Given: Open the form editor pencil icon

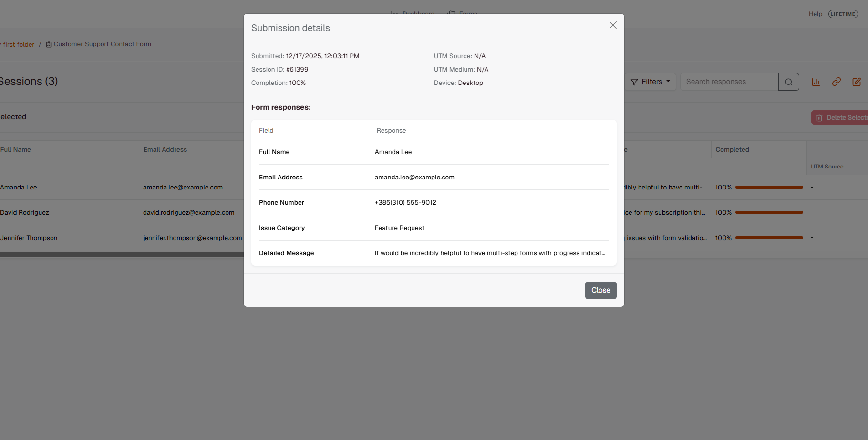Looking at the screenshot, I should click(857, 82).
